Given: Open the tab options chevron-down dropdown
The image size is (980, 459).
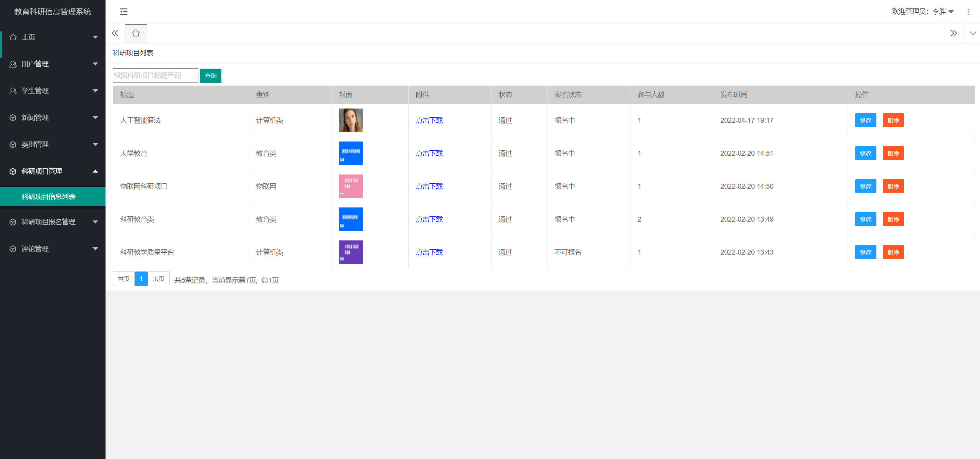Looking at the screenshot, I should click(972, 33).
